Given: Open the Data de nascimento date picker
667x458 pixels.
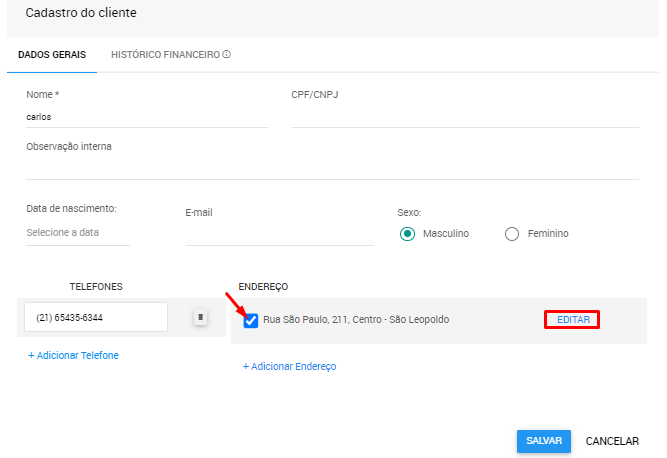Looking at the screenshot, I should [x=77, y=232].
